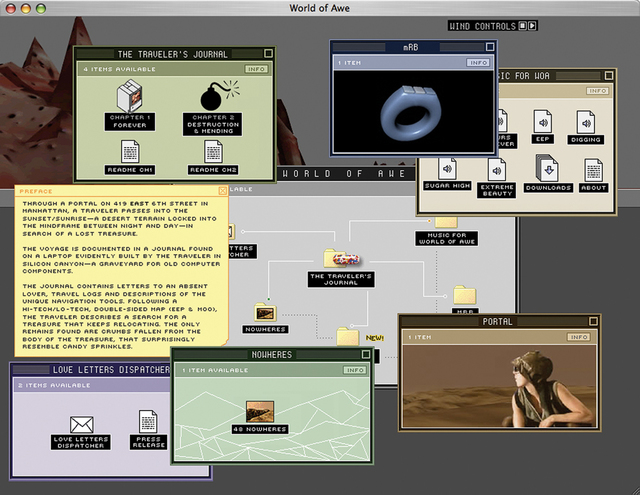The height and width of the screenshot is (495, 640).
Task: Open the mRB folder on the map
Action: pyautogui.click(x=464, y=295)
